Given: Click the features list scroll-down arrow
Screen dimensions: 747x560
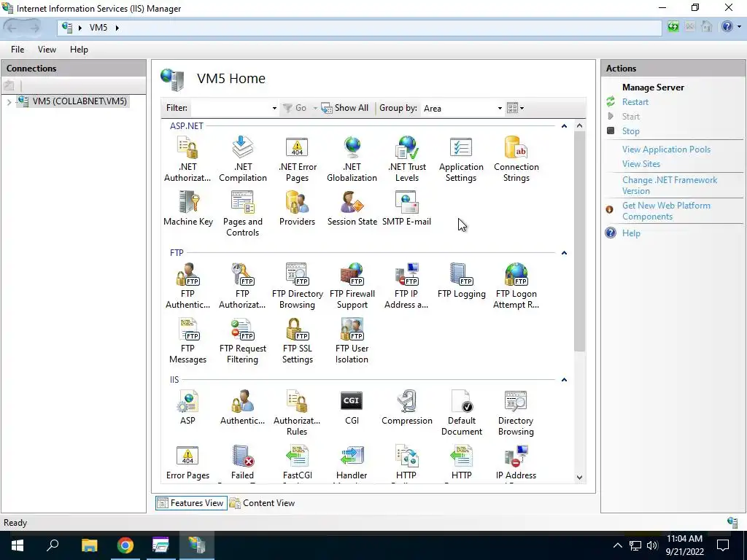Looking at the screenshot, I should click(579, 477).
